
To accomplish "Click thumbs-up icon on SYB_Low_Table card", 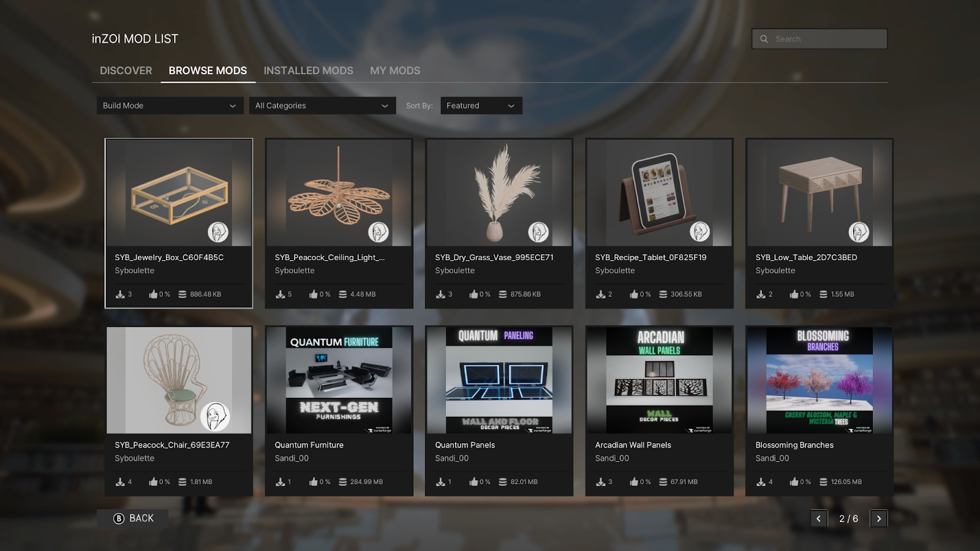I will [794, 294].
